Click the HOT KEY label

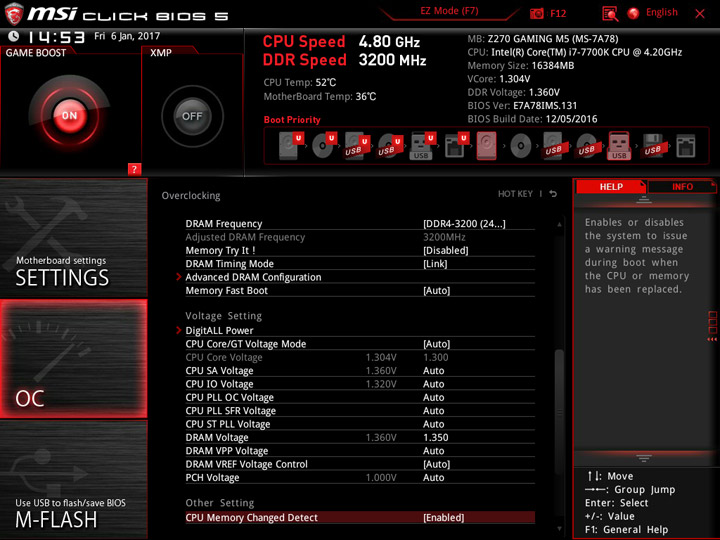[515, 194]
